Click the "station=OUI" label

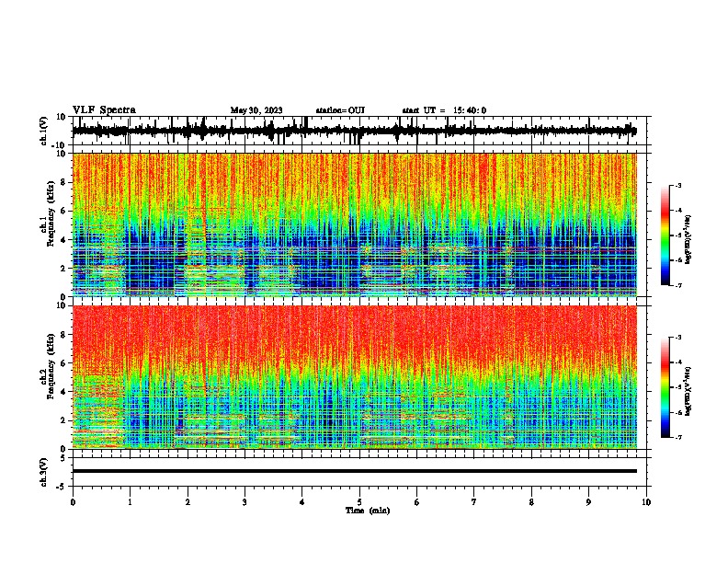click(x=340, y=110)
